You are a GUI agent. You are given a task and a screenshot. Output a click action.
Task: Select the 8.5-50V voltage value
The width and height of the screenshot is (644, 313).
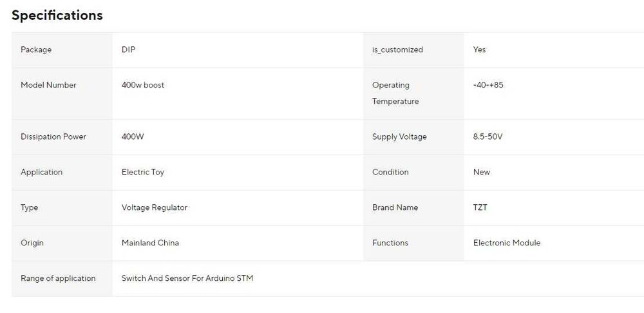tap(488, 137)
